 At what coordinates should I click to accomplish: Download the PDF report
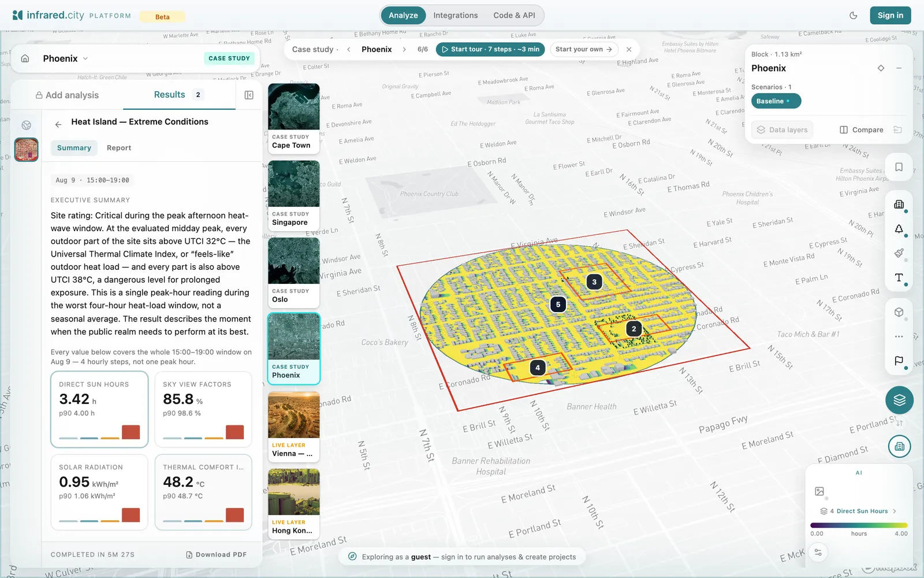[216, 554]
